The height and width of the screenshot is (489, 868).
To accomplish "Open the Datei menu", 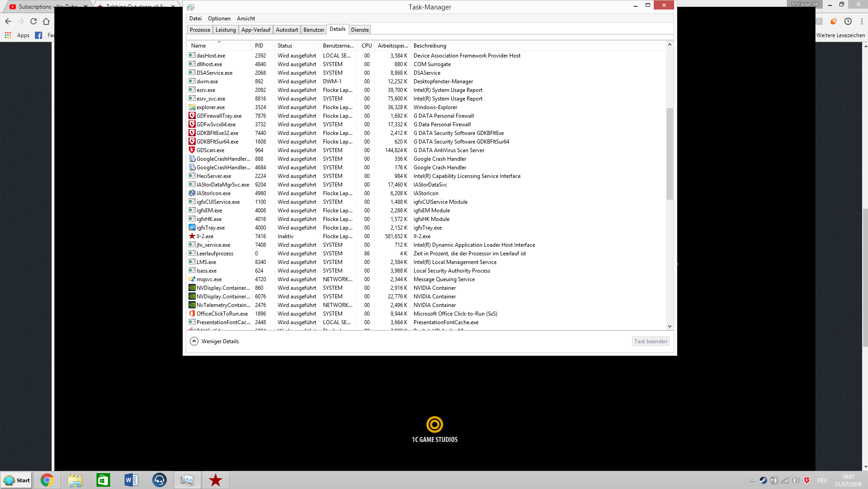I will (196, 19).
